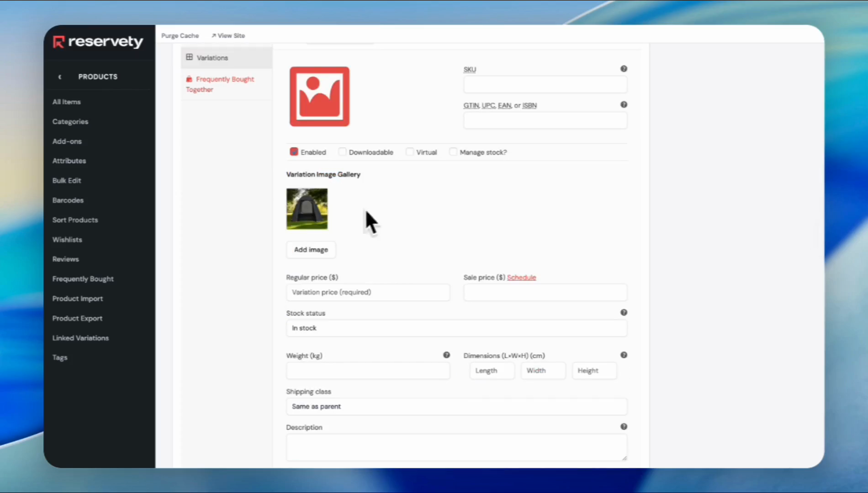Open the Variations tab
This screenshot has width=868, height=493.
point(212,58)
